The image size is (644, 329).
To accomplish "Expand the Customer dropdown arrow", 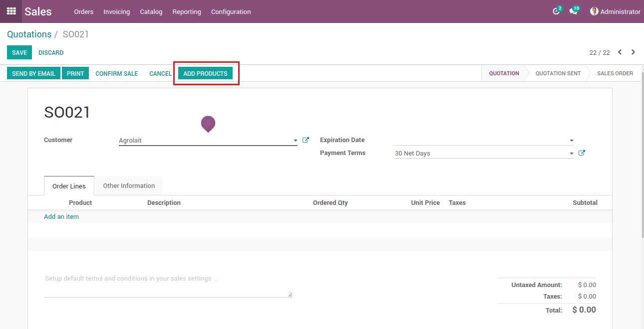I will (295, 141).
